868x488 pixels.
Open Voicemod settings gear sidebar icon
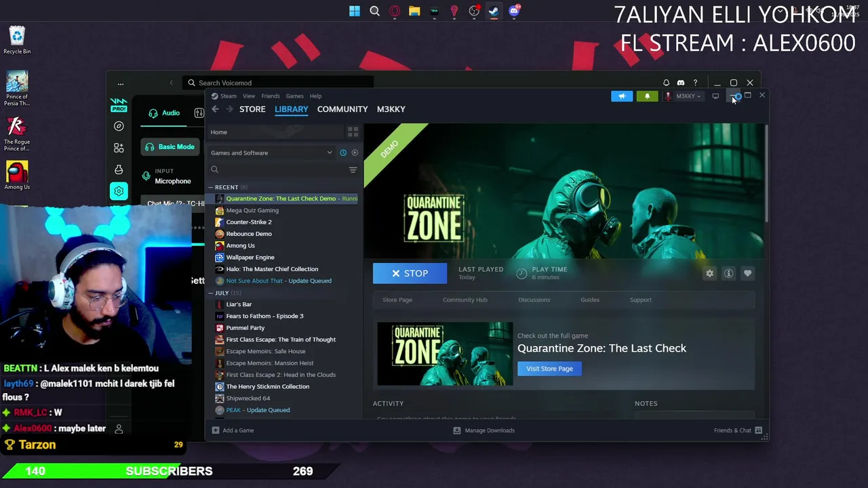[x=119, y=192]
